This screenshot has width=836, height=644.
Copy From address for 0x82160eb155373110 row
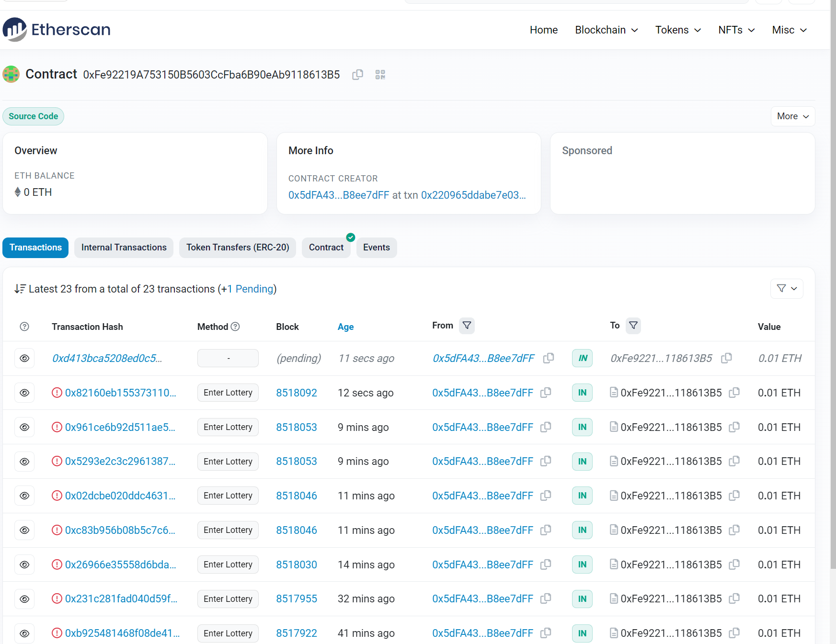[x=546, y=393]
